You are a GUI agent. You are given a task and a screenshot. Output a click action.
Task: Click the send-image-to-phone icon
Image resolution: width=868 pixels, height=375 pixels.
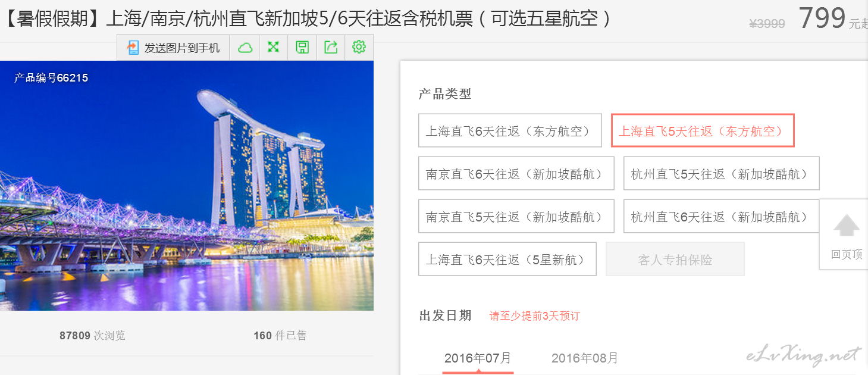pos(133,48)
